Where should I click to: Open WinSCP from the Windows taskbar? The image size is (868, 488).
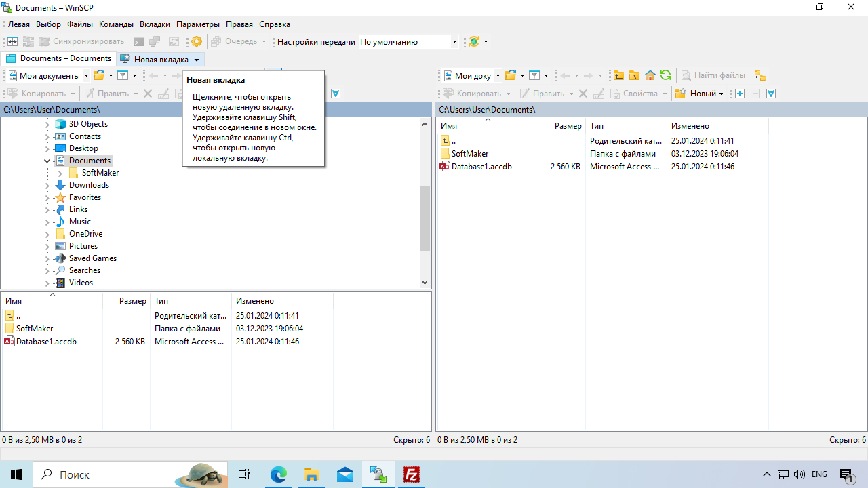click(x=378, y=474)
